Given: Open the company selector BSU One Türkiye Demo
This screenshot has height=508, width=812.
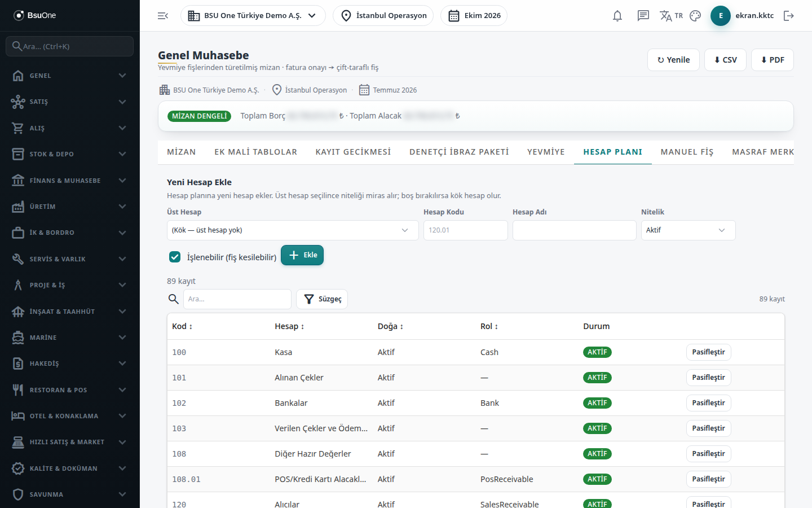Looking at the screenshot, I should 253,16.
